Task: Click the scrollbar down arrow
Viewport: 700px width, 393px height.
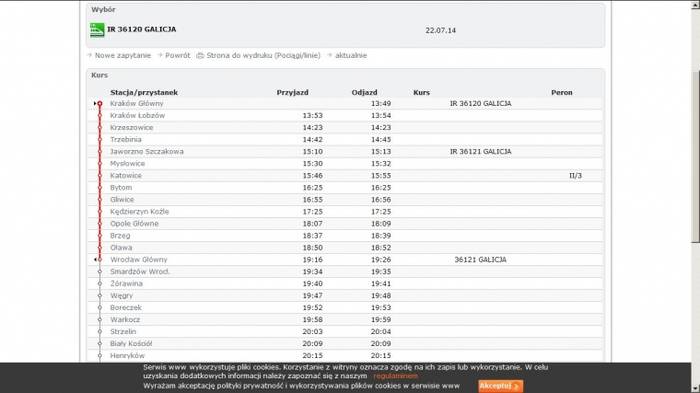Action: point(695,389)
